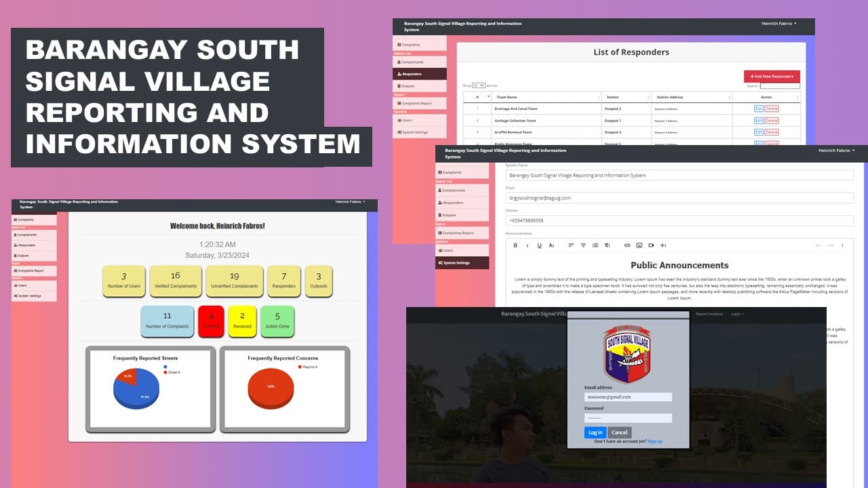Click the Italic icon in the editor toolbar

(528, 245)
